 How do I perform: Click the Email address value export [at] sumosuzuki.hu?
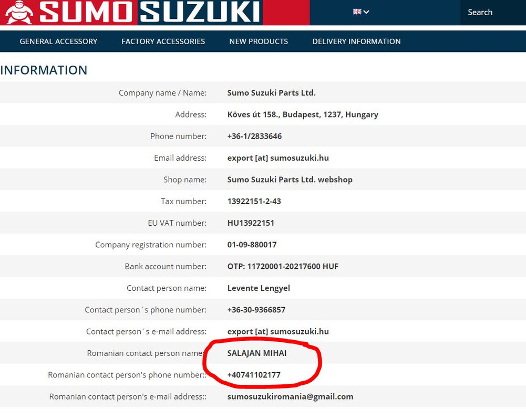(x=278, y=158)
